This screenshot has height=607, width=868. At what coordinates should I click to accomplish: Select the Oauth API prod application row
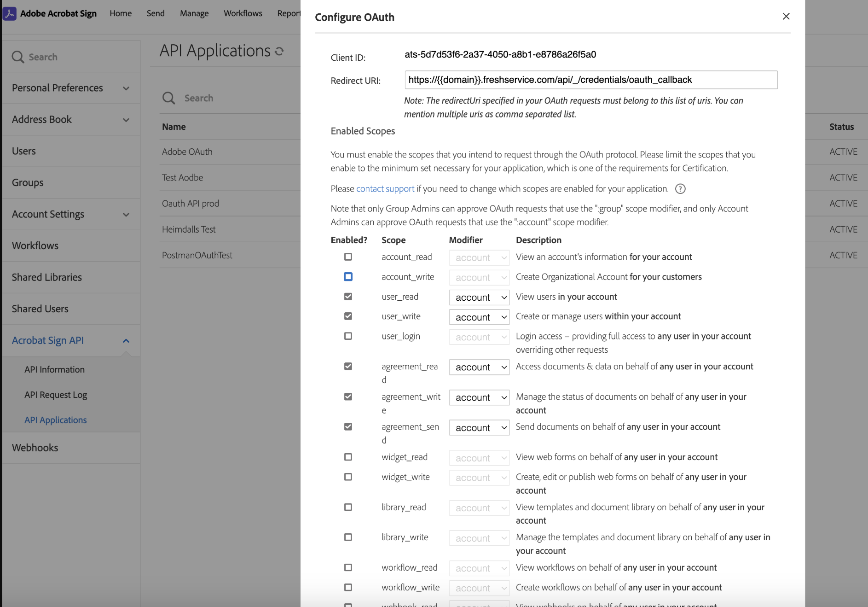pyautogui.click(x=230, y=203)
